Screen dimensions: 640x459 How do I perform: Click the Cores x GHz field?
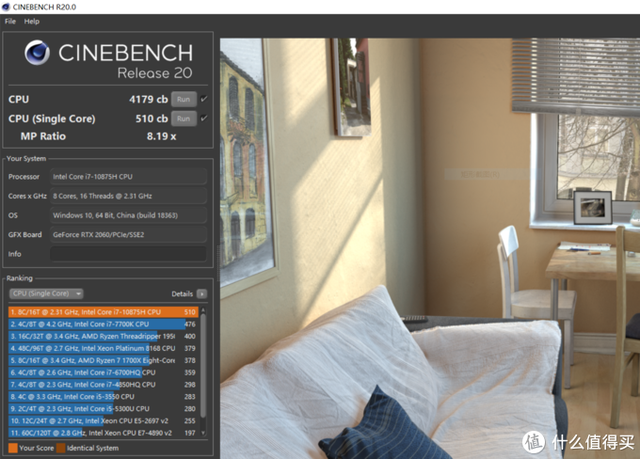pyautogui.click(x=128, y=196)
